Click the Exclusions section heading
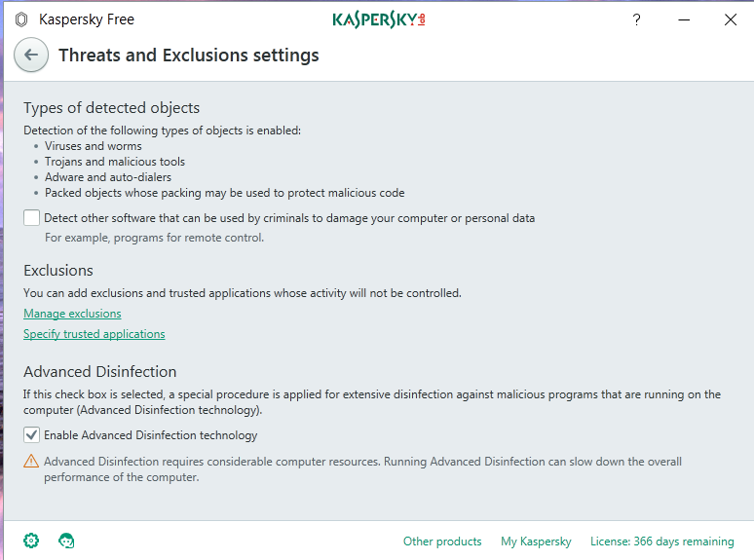This screenshot has width=754, height=560. (58, 271)
